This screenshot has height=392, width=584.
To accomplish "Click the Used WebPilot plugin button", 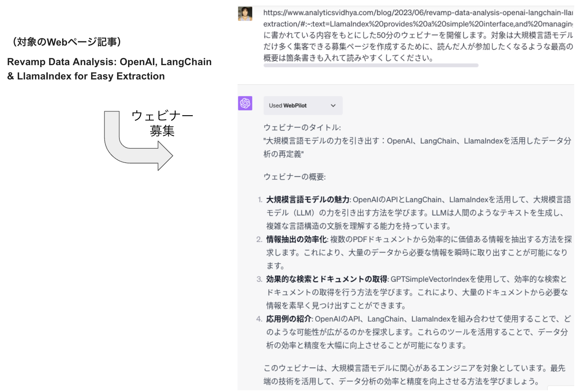I will coord(303,105).
